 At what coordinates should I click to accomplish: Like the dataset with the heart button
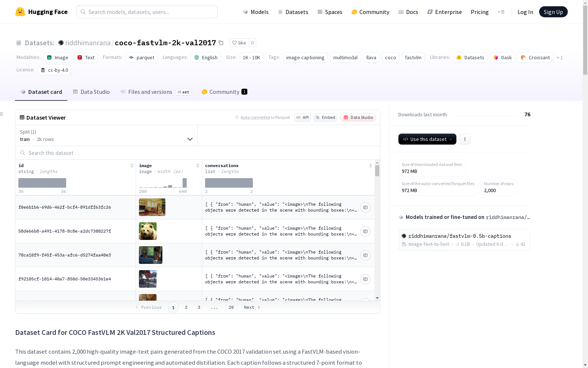point(239,43)
